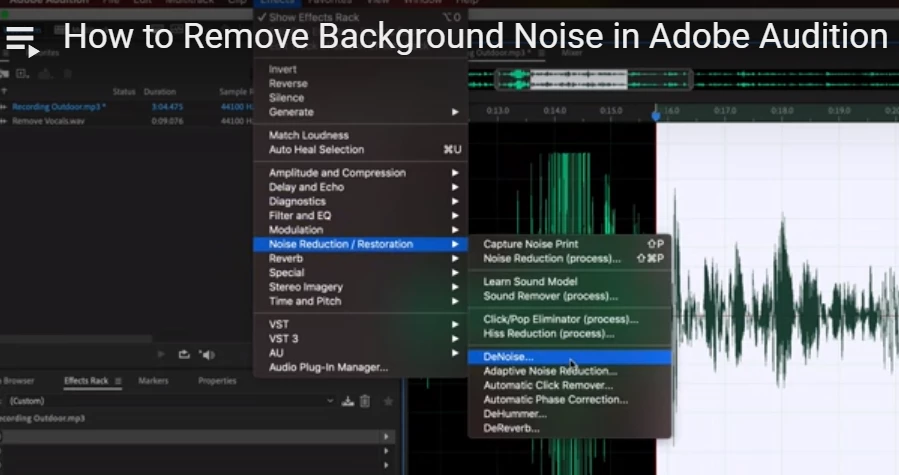This screenshot has height=475, width=899.
Task: Expand the Modulation submenu
Action: [360, 229]
